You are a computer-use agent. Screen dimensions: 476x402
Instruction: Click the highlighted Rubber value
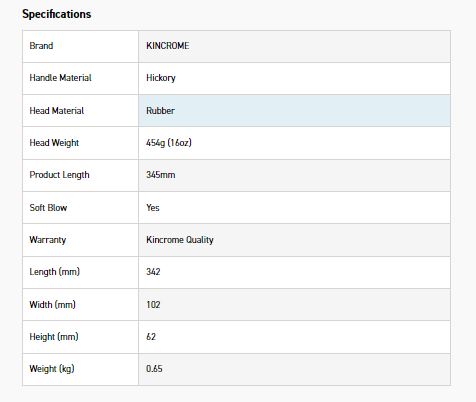click(x=160, y=110)
